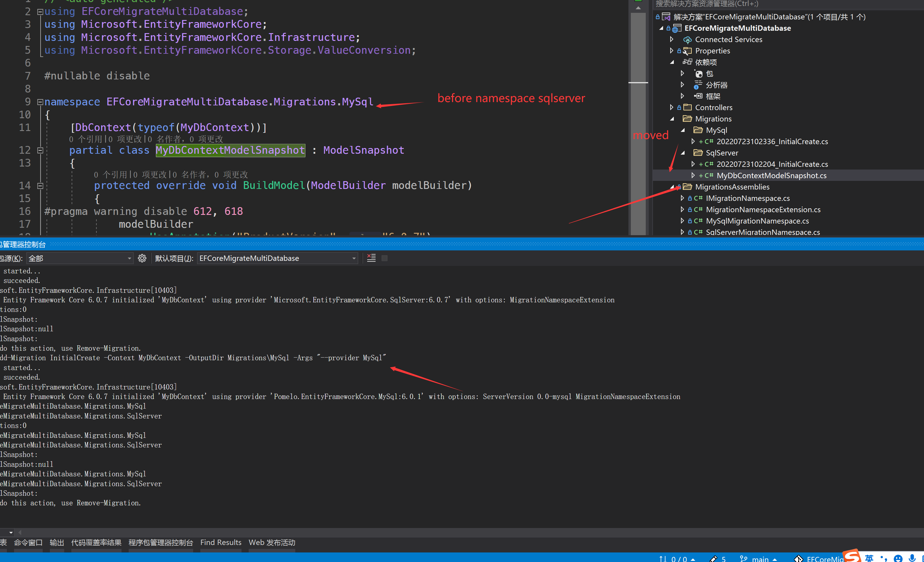Collapse the namespace block at line 9
This screenshot has width=924, height=562.
click(x=40, y=102)
